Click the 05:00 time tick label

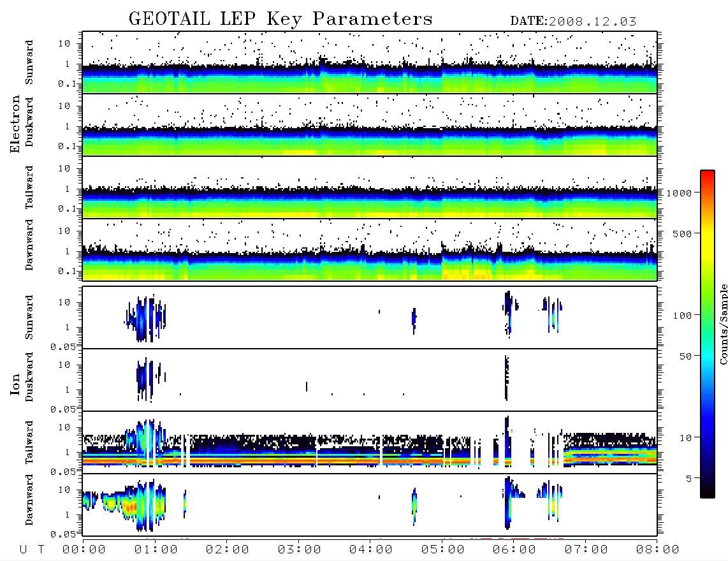(x=443, y=550)
